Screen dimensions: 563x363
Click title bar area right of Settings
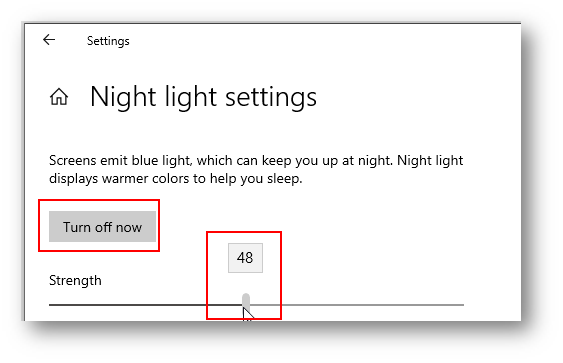[323, 41]
